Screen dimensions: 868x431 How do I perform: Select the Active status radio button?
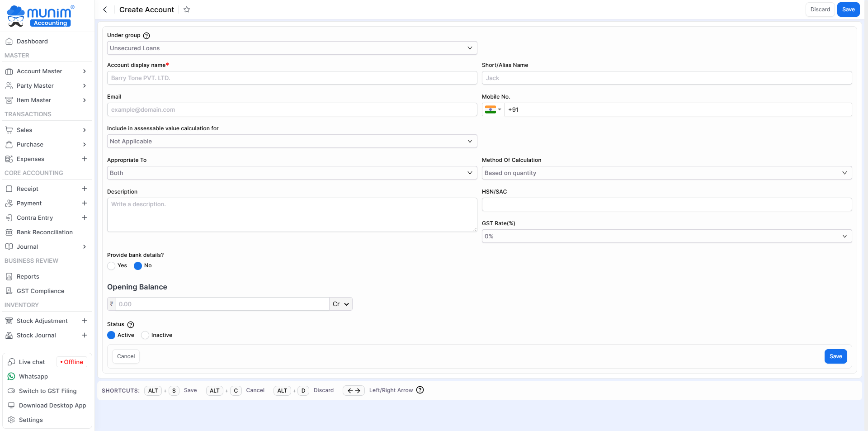111,335
